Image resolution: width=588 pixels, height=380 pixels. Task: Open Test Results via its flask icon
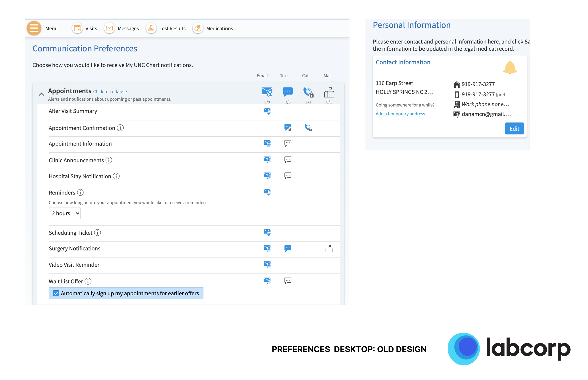[x=151, y=28]
